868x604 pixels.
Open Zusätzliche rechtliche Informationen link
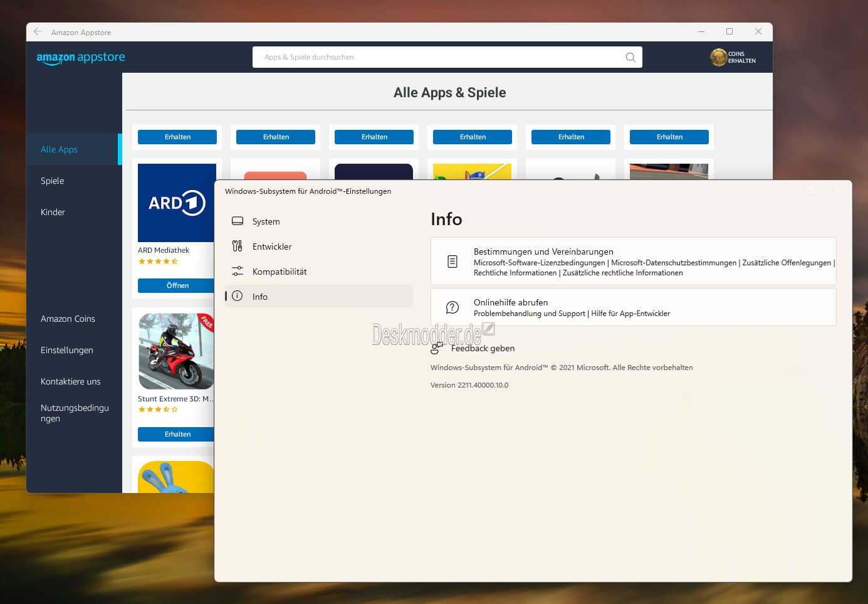[623, 273]
